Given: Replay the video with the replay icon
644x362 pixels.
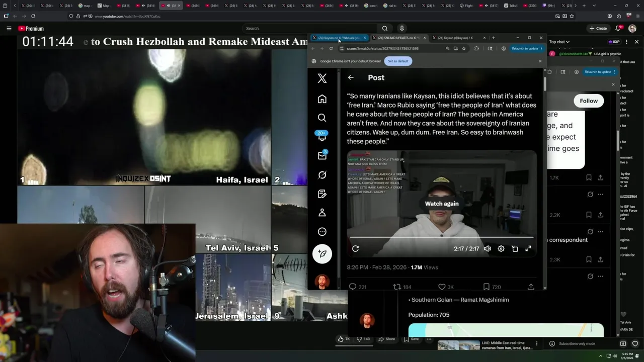Looking at the screenshot, I should point(355,248).
